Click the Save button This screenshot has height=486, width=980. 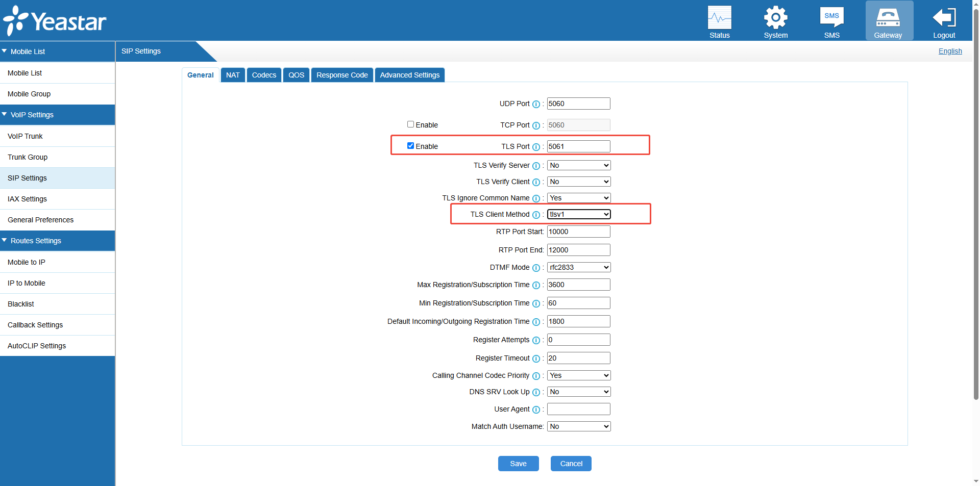click(518, 464)
